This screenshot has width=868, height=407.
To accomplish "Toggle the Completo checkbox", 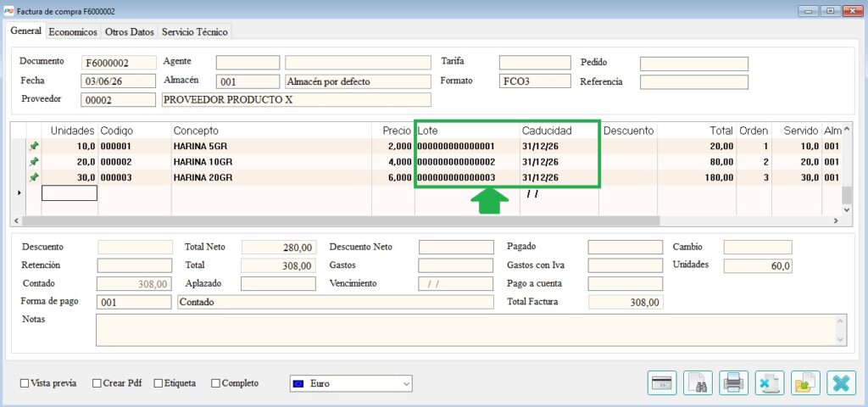I will coord(216,383).
